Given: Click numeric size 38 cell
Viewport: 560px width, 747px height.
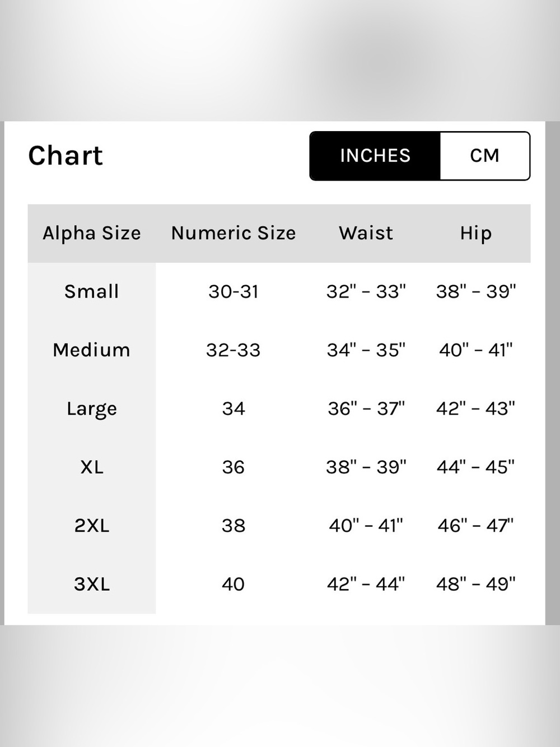Looking at the screenshot, I should coord(234,526).
